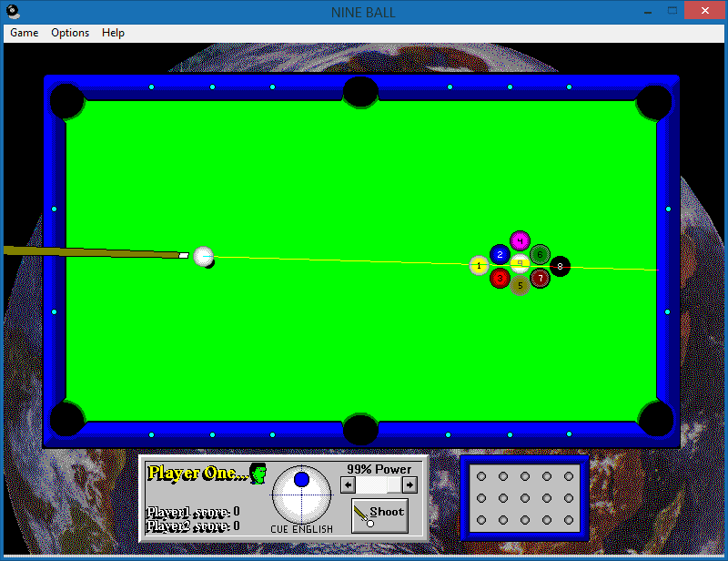Viewport: 728px width, 561px height.
Task: Click the olive 5 ball
Action: pyautogui.click(x=520, y=285)
